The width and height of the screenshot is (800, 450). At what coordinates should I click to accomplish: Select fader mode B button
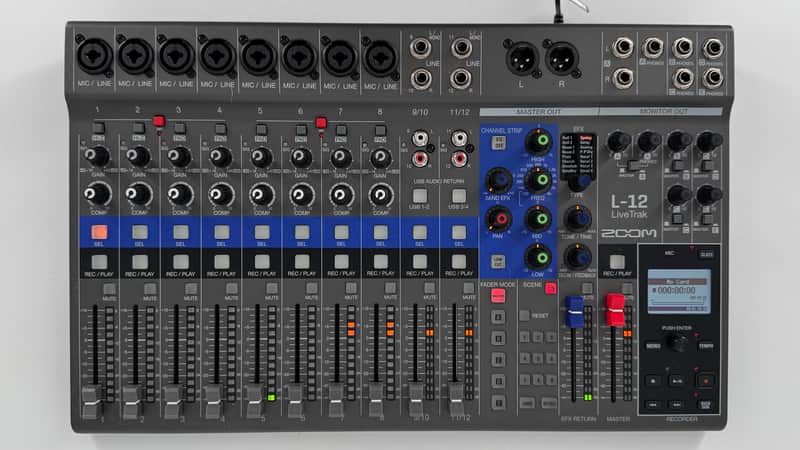click(x=498, y=338)
